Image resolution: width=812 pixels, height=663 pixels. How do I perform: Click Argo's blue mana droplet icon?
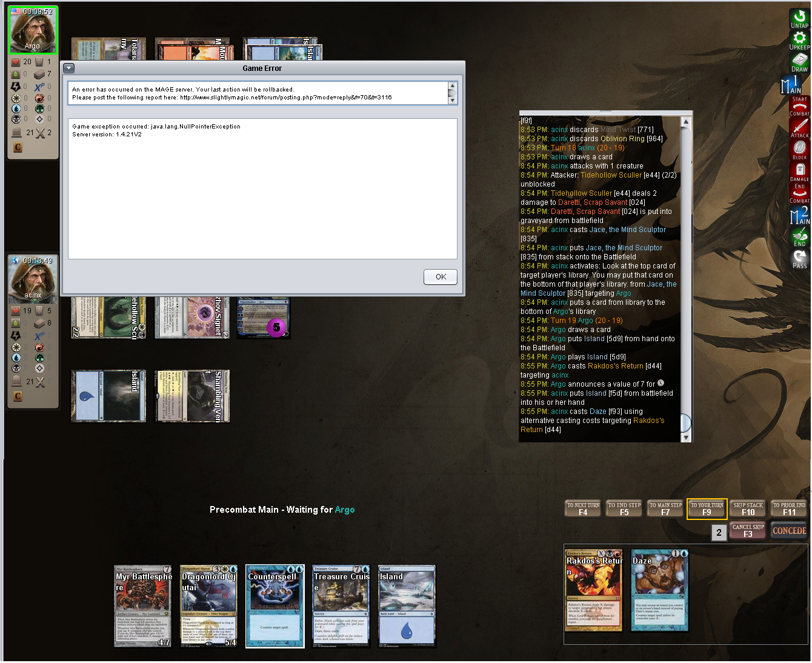coord(16,108)
